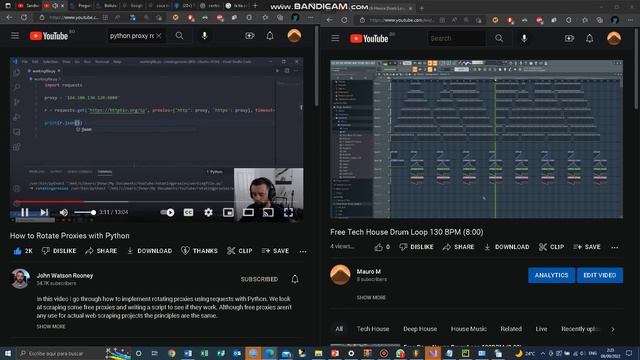Open account avatar in left YouTube window
Screen dimensions: 640x360
(x=294, y=36)
